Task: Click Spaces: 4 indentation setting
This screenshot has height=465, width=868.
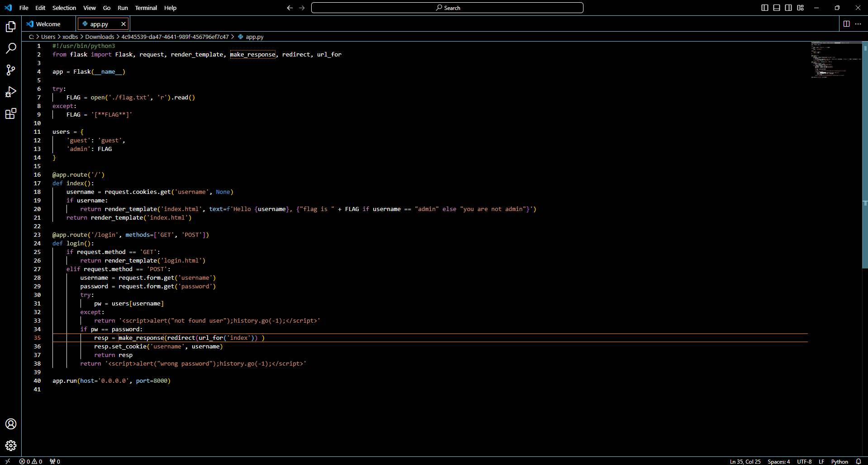Action: pyautogui.click(x=778, y=461)
